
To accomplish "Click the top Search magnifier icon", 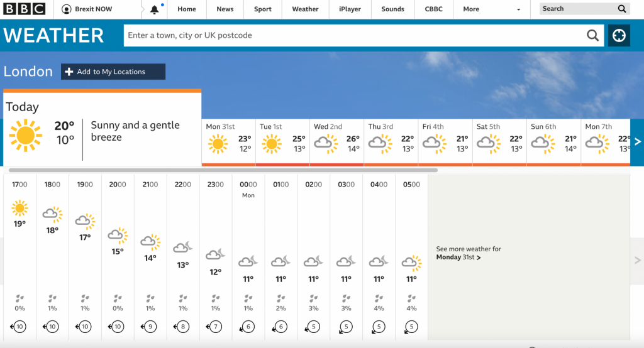I will click(622, 9).
